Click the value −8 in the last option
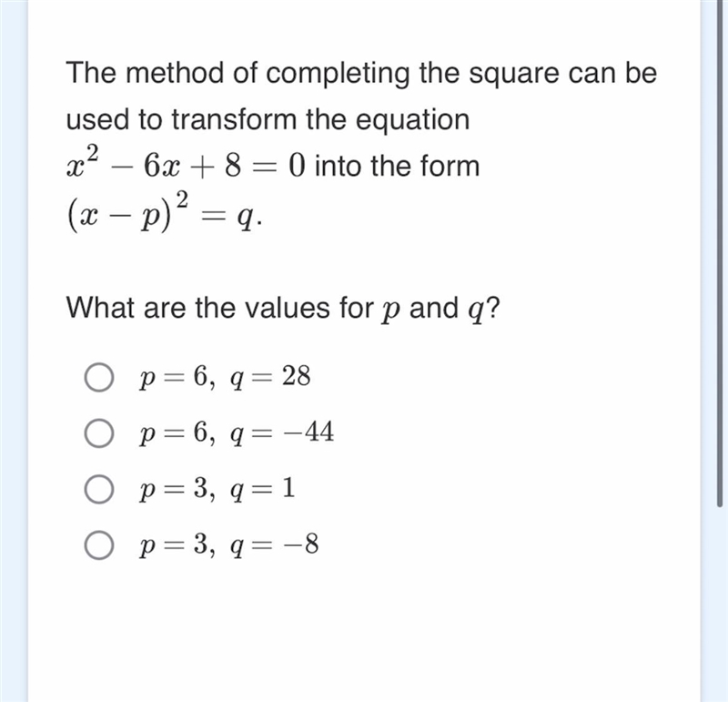The width and height of the screenshot is (728, 702). pyautogui.click(x=302, y=543)
